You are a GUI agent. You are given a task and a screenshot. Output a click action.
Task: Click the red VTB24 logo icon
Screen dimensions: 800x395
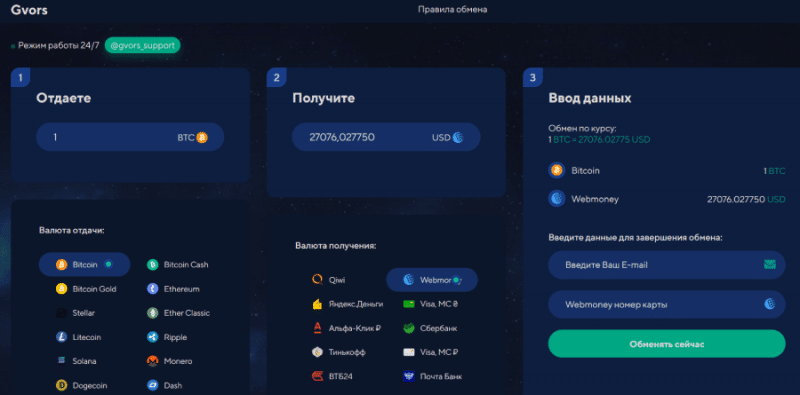317,377
